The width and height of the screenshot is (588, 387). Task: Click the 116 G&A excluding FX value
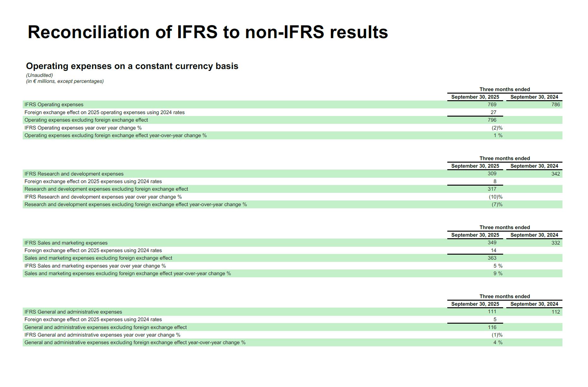coord(492,327)
